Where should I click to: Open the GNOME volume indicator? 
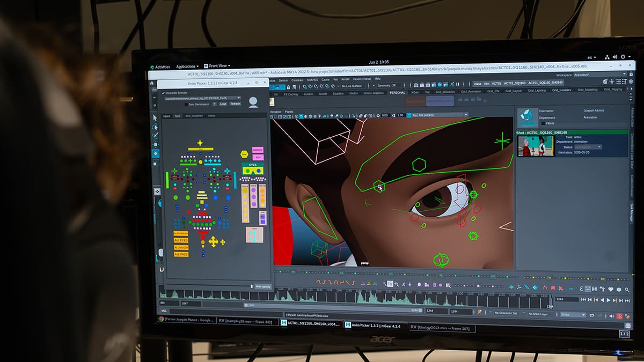615,57
